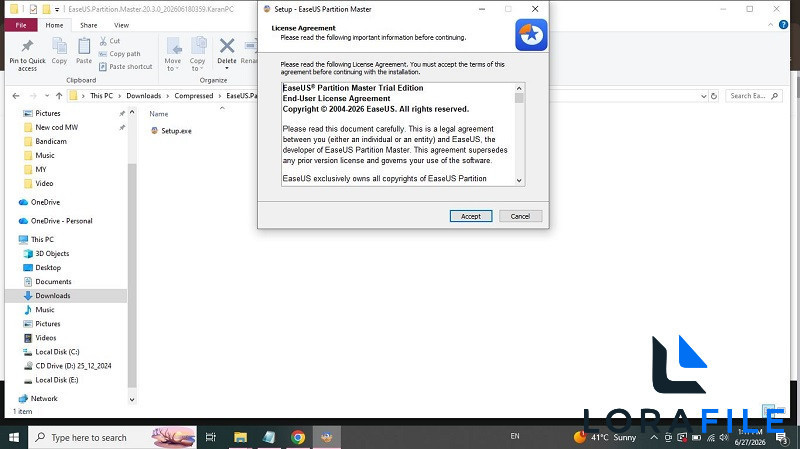This screenshot has height=449, width=800.
Task: Click Copy path command
Action: click(x=119, y=54)
